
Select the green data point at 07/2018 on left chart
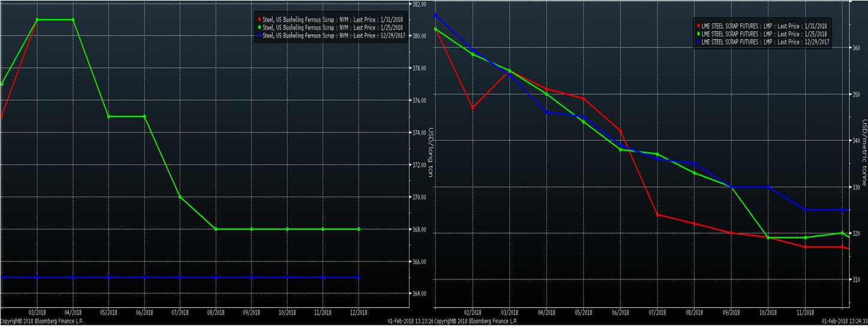click(x=180, y=197)
